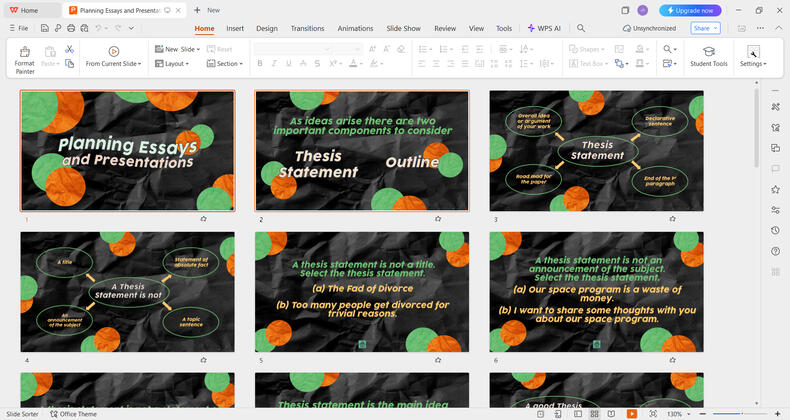Click the Unsynchronized cloud status

(649, 28)
